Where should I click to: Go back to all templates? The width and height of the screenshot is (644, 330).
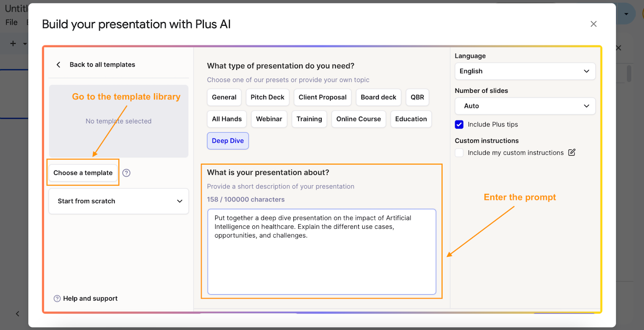[102, 65]
